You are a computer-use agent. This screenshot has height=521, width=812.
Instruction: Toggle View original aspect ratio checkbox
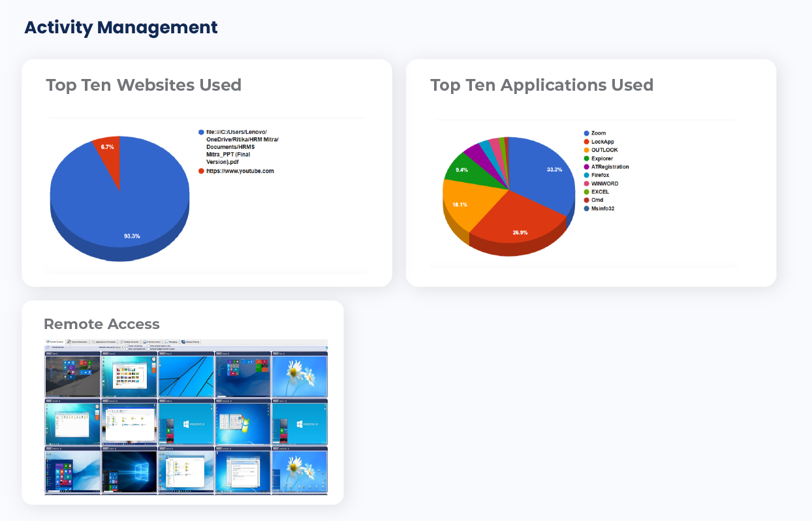pos(149,346)
